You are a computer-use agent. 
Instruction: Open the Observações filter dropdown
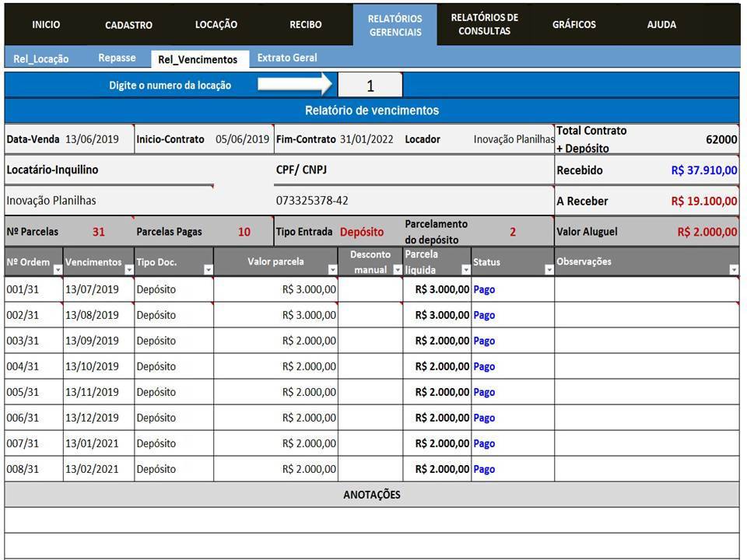click(733, 269)
